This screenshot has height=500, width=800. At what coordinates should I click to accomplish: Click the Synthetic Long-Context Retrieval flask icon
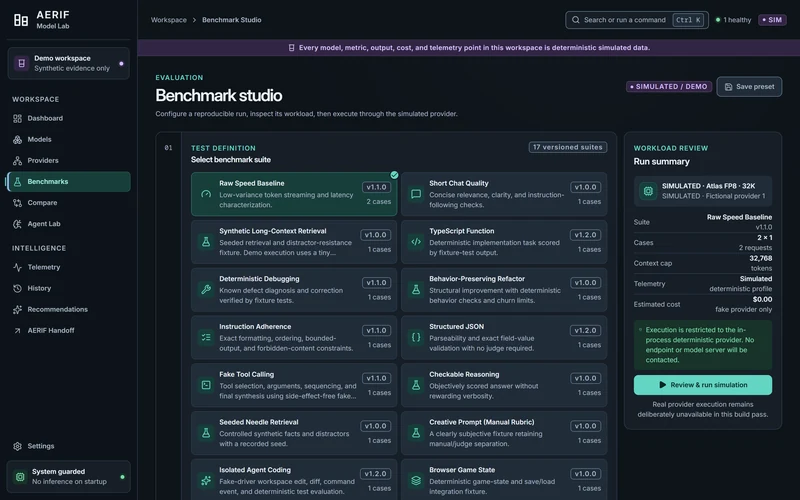pos(206,242)
